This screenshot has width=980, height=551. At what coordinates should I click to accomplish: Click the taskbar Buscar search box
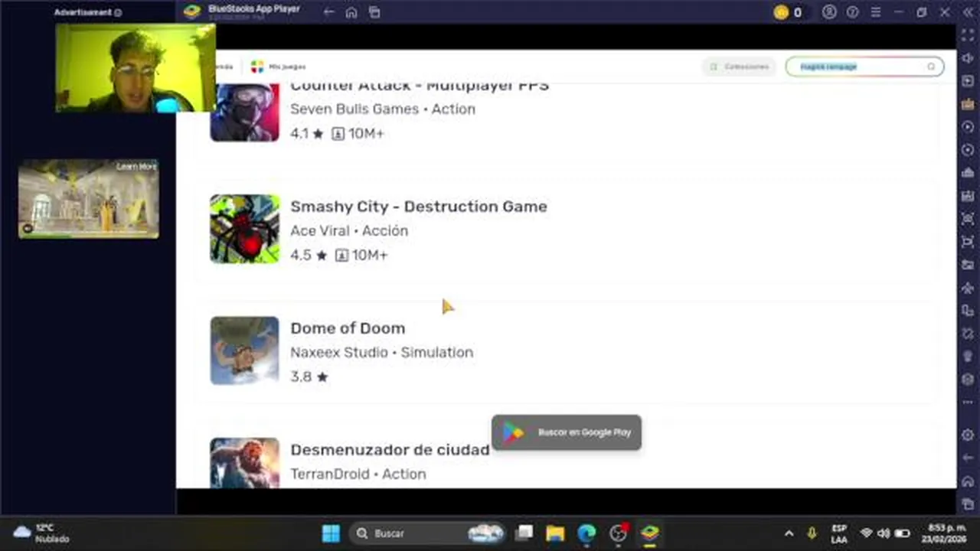coord(428,533)
